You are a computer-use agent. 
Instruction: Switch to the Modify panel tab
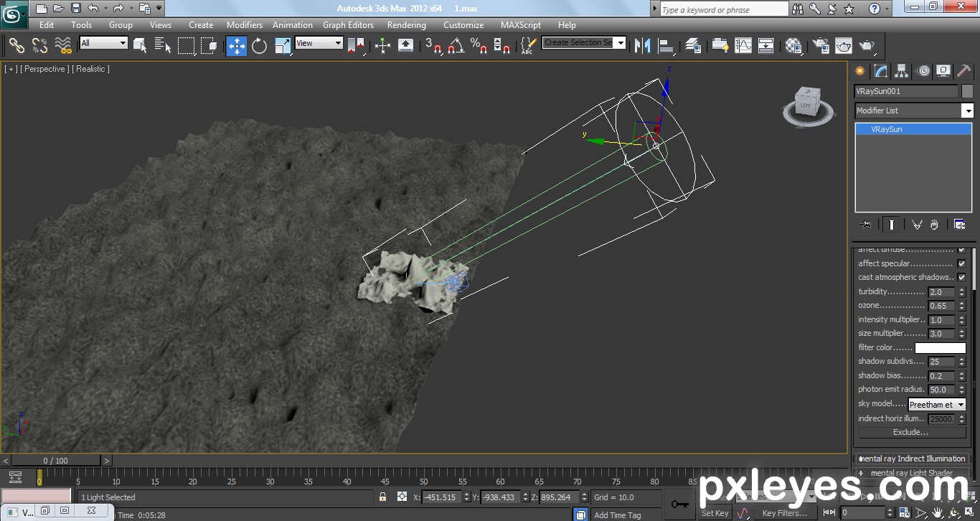coord(881,71)
